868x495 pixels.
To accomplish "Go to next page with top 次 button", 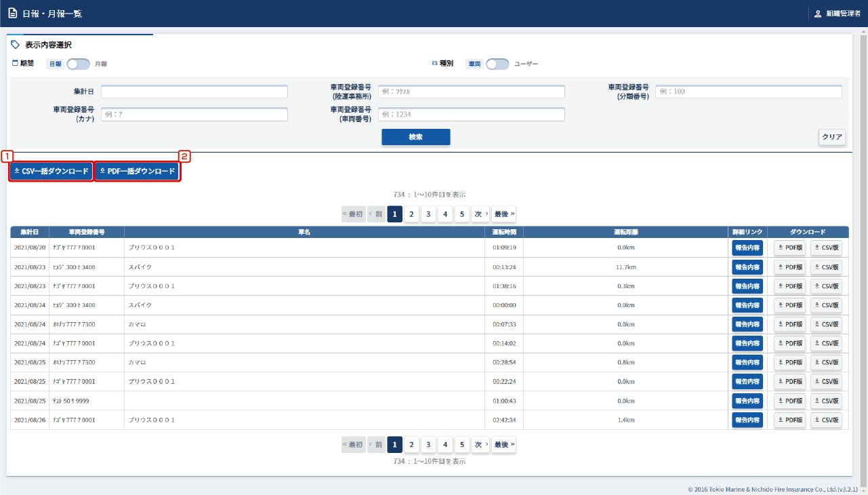I will click(x=480, y=214).
